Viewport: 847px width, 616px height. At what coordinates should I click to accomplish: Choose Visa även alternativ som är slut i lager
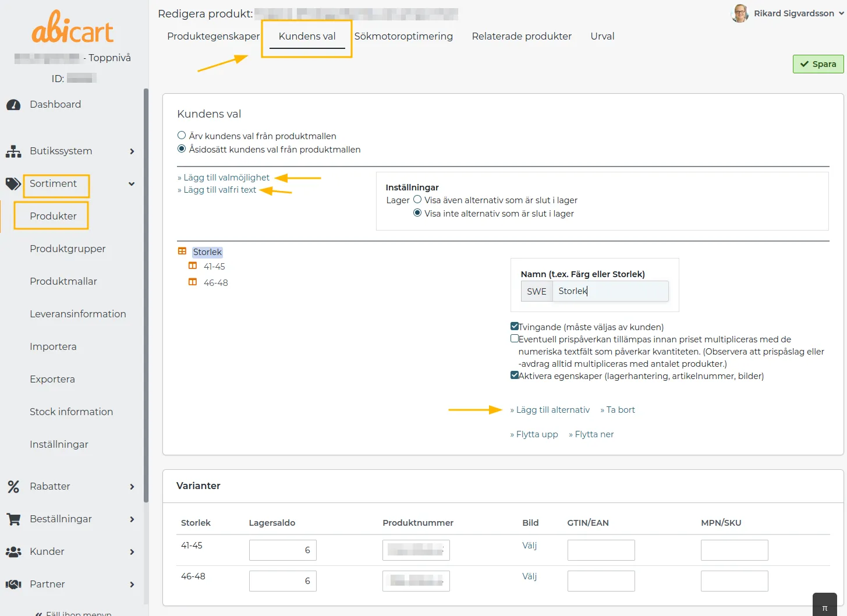click(417, 200)
